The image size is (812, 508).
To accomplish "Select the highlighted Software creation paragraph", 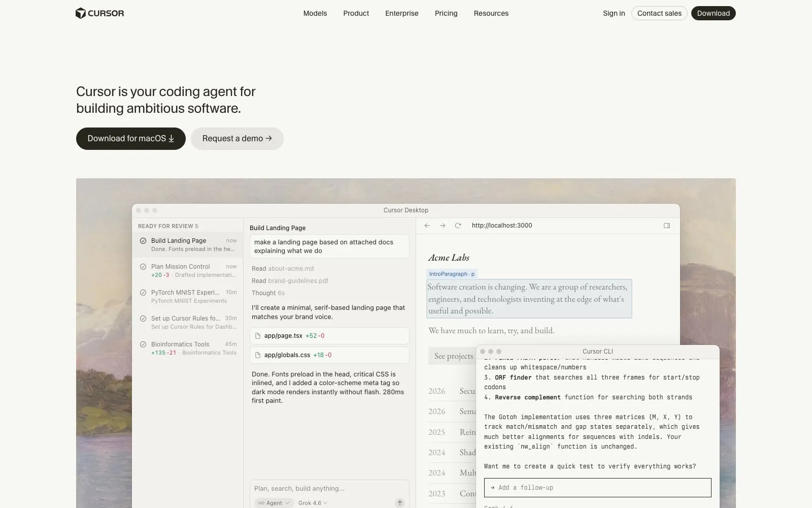I will tap(529, 299).
